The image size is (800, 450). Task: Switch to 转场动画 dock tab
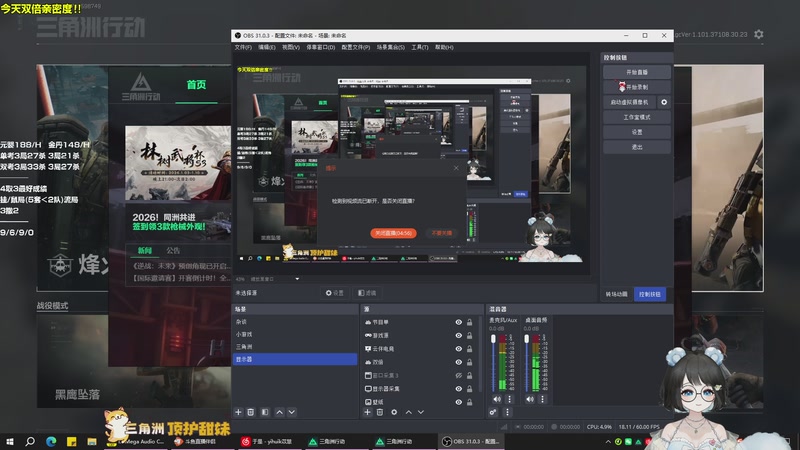pos(616,294)
